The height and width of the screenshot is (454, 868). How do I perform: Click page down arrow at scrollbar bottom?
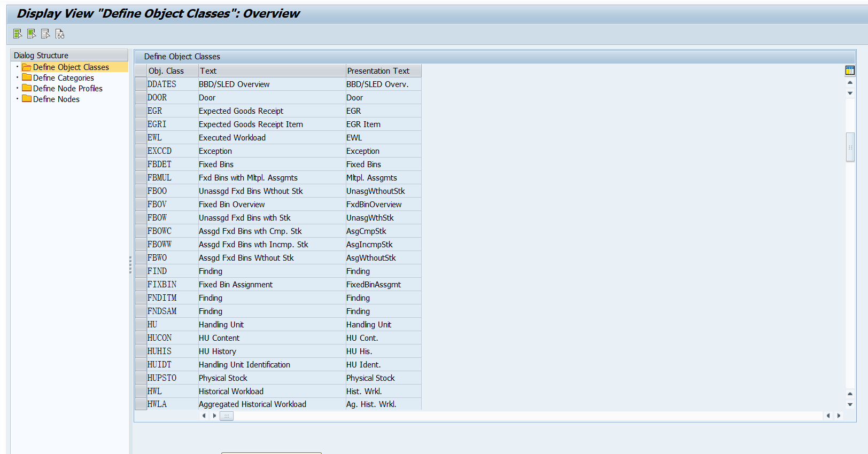click(850, 405)
